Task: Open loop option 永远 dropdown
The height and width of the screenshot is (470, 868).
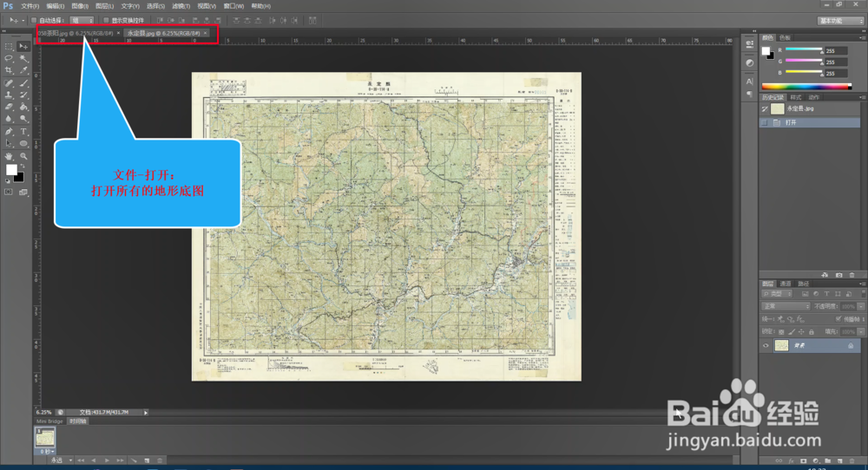Action: pyautogui.click(x=62, y=460)
